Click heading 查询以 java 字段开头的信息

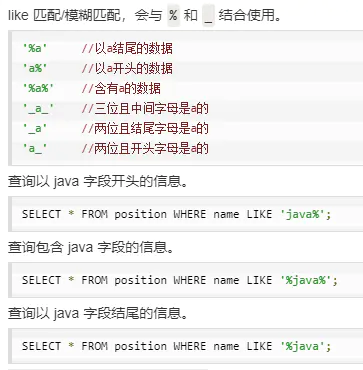pyautogui.click(x=97, y=183)
